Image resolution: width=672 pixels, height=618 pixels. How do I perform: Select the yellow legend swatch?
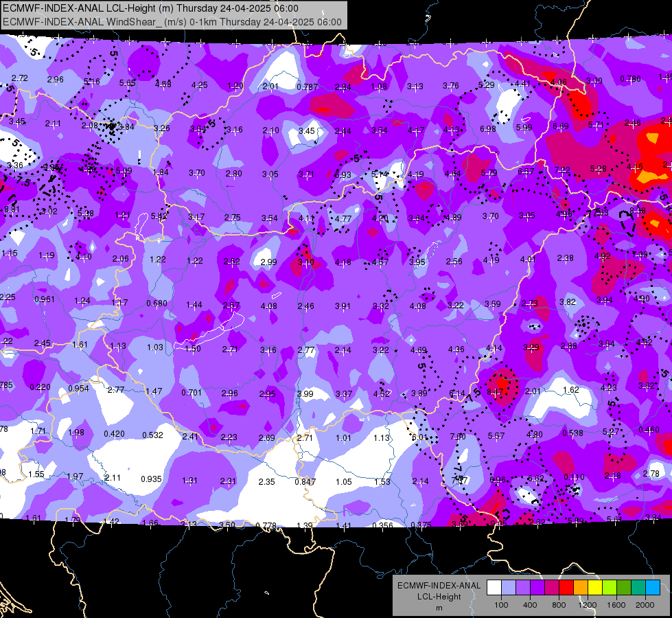(x=595, y=587)
